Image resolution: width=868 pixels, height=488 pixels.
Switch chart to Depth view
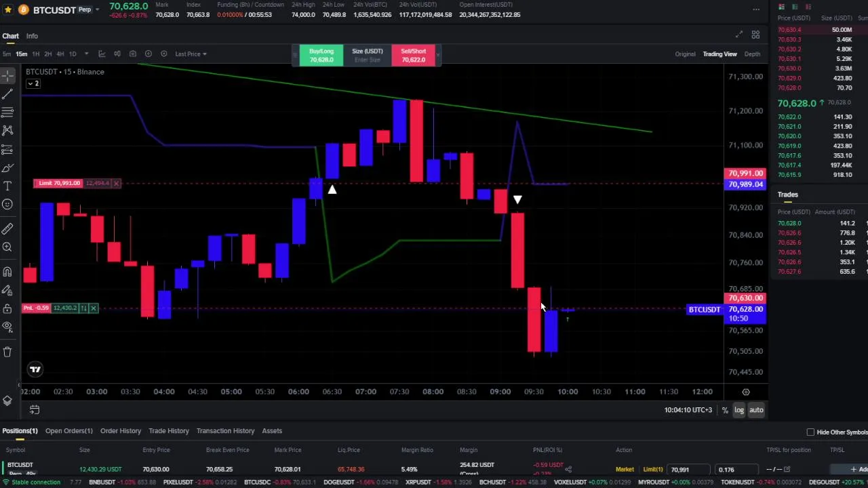pos(752,54)
